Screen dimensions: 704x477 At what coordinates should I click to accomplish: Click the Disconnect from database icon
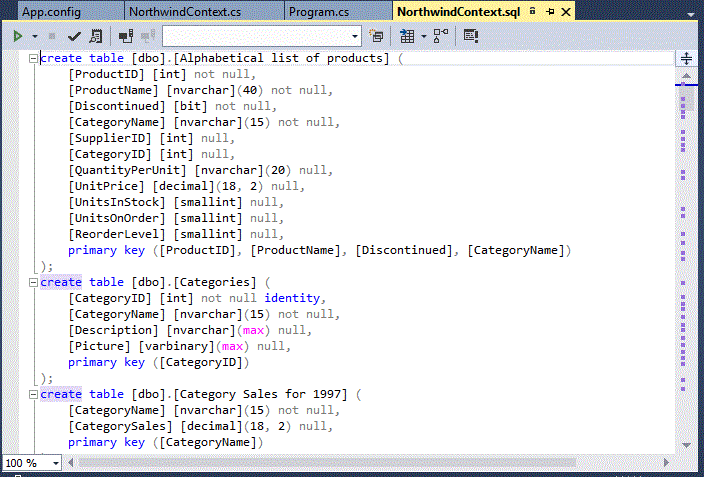tap(148, 36)
